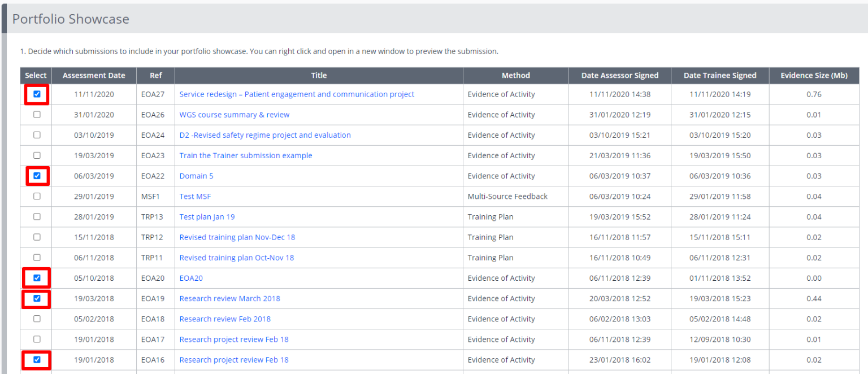Screen dimensions: 868x374
Task: Click trainee signed date 31/01/2020 12:15
Action: (720, 115)
